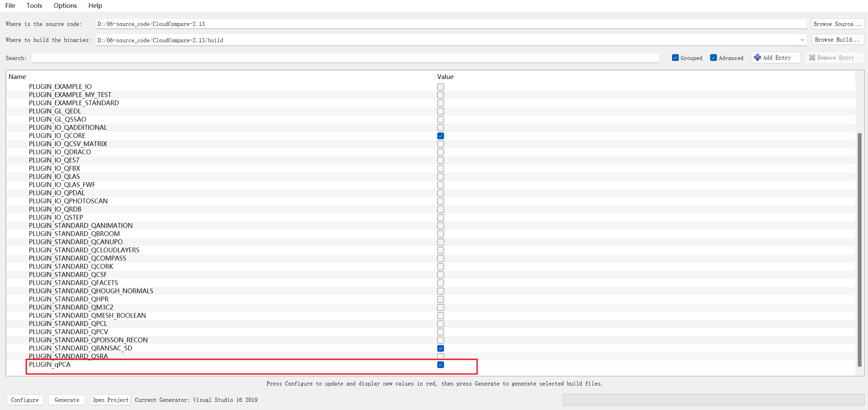Open the File menu
868x410 pixels.
10,5
